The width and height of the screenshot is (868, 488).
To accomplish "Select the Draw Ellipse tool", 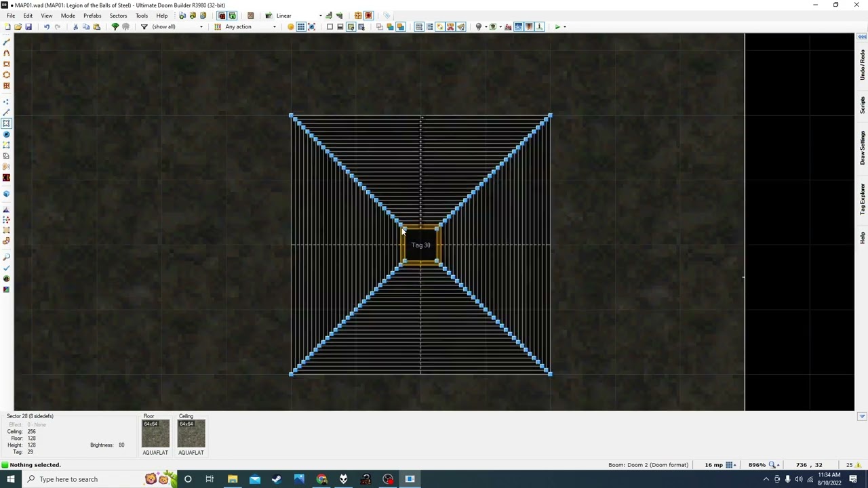I will tap(6, 75).
